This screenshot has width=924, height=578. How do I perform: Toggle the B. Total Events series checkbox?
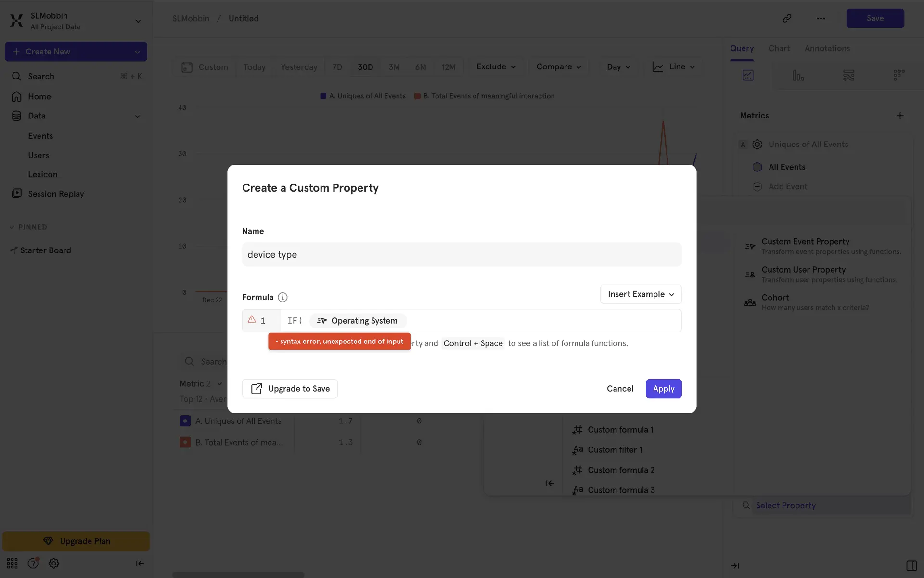[185, 442]
